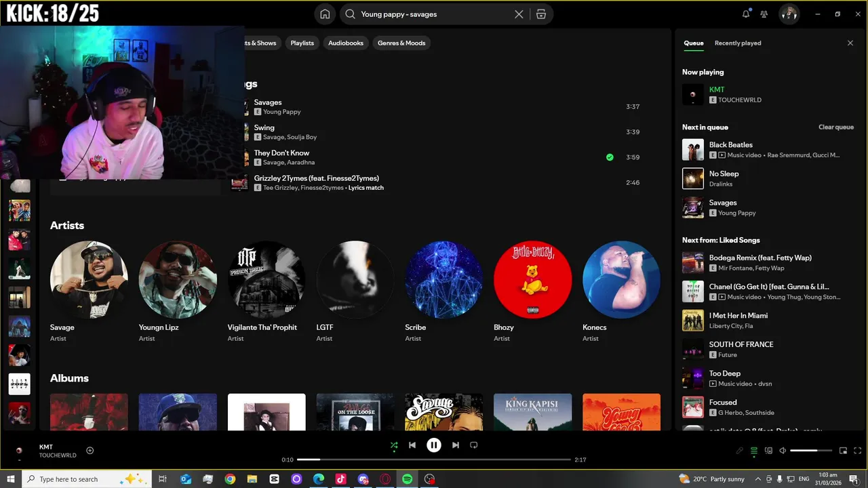Pause the current song

(x=434, y=445)
